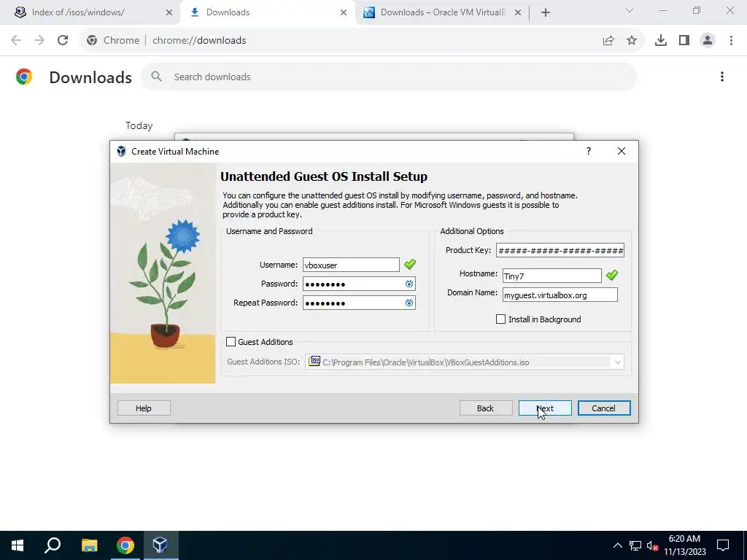747x560 pixels.
Task: Click Chrome forward navigation arrow
Action: (39, 40)
